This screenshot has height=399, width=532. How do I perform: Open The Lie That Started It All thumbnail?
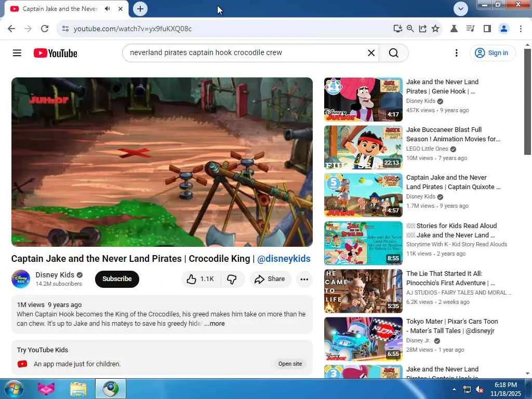coord(363,291)
